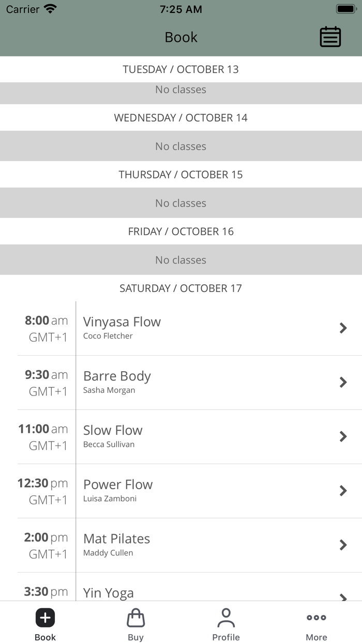Open Power Flow chevron arrow
Viewport: 362px width, 644px height.
click(343, 491)
